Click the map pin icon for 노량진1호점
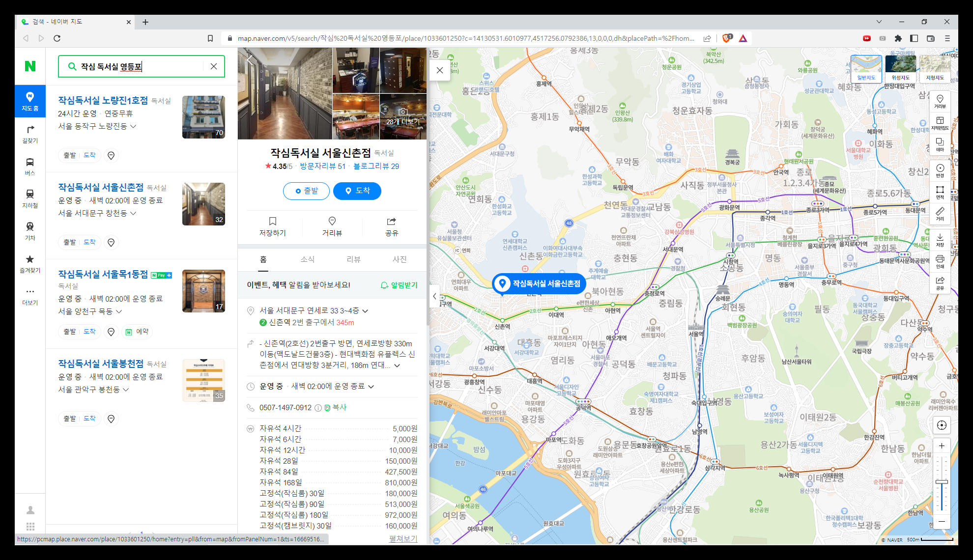The image size is (973, 560). (111, 156)
